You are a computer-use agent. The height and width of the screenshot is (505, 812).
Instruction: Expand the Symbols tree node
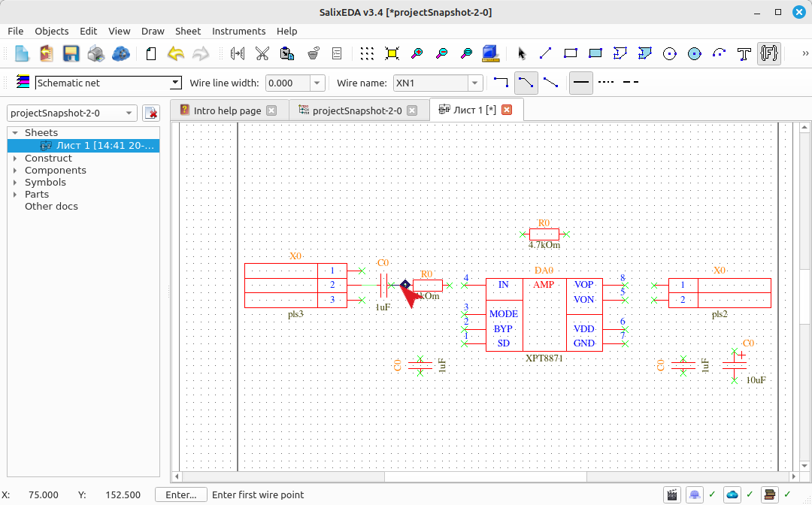click(15, 182)
